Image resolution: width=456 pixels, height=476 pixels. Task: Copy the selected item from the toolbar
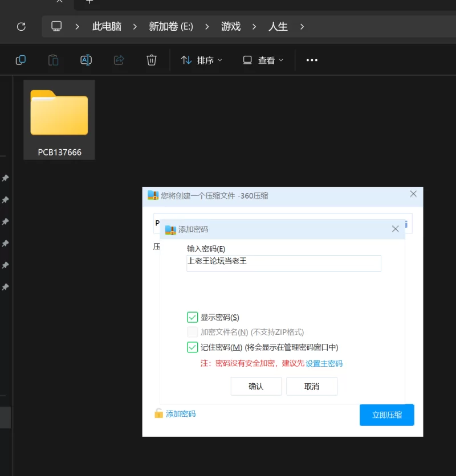point(21,60)
